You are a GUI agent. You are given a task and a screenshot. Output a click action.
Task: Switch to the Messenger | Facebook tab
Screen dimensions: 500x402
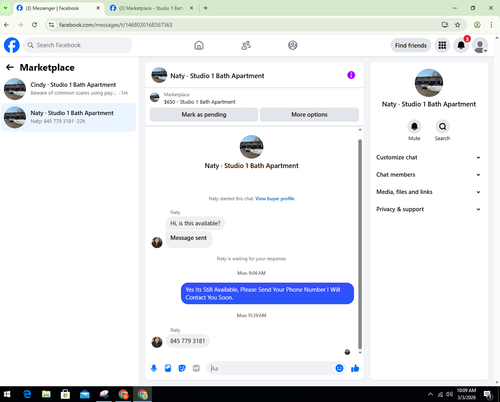(x=56, y=8)
